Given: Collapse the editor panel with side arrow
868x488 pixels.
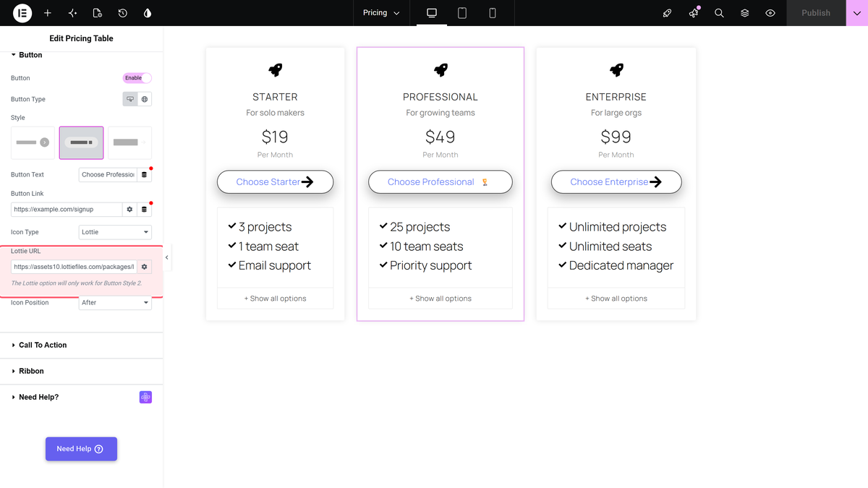Looking at the screenshot, I should [x=167, y=257].
